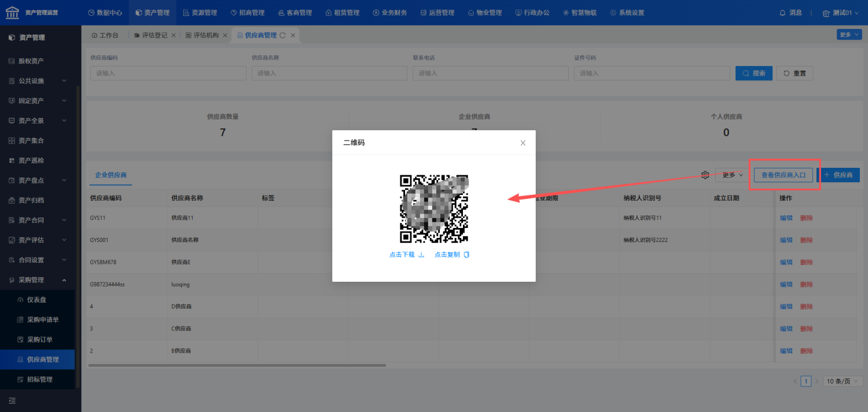Open the 10 条/页 page size dropdown
Viewport: 868px width, 412px height.
843,381
